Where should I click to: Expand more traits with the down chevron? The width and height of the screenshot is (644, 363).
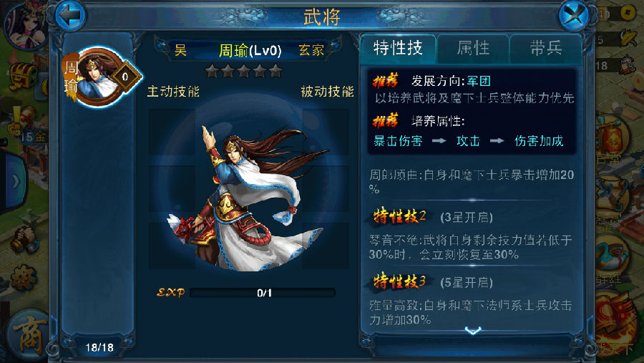click(473, 331)
